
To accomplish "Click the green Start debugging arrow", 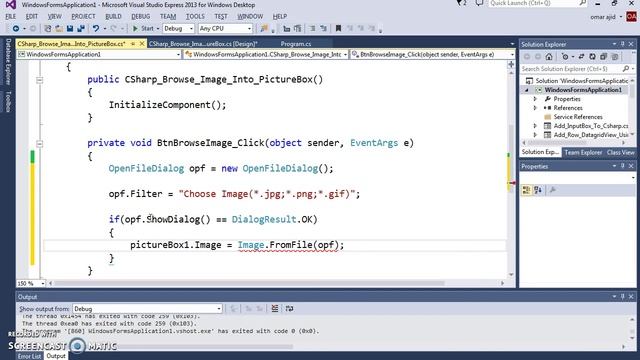I will (x=135, y=29).
